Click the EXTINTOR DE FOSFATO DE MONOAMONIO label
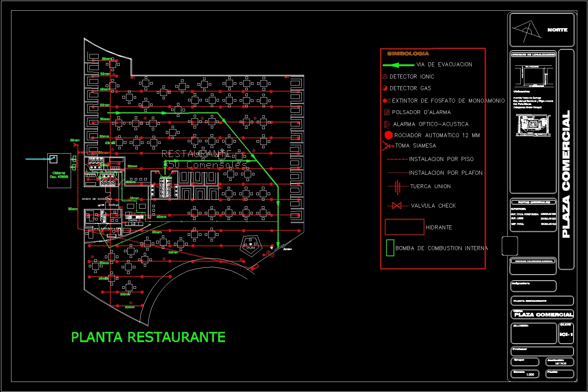588x392 pixels. pos(448,101)
